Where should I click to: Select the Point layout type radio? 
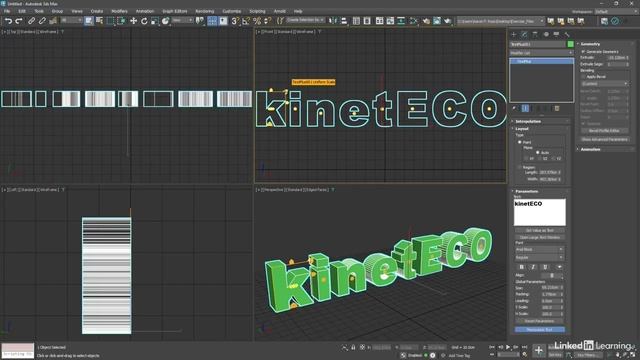point(520,142)
